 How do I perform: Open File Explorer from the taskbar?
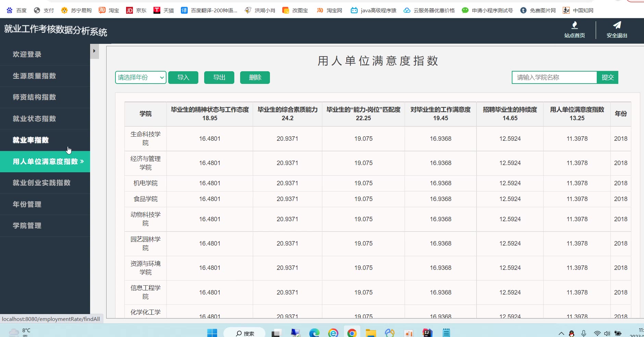371,333
